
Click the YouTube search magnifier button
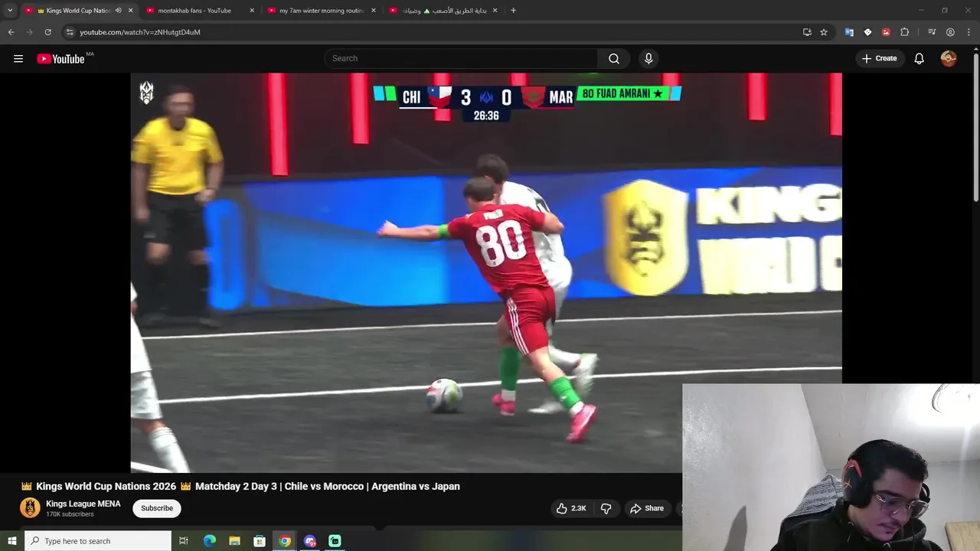(x=614, y=59)
